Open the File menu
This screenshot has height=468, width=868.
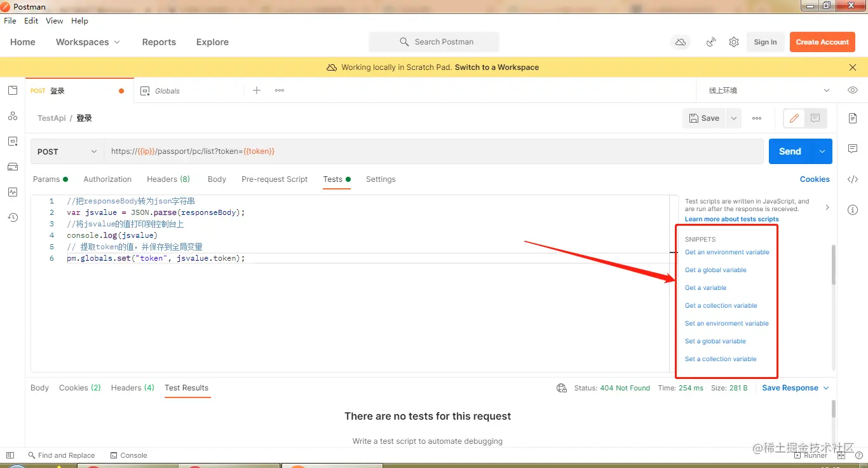pyautogui.click(x=10, y=21)
